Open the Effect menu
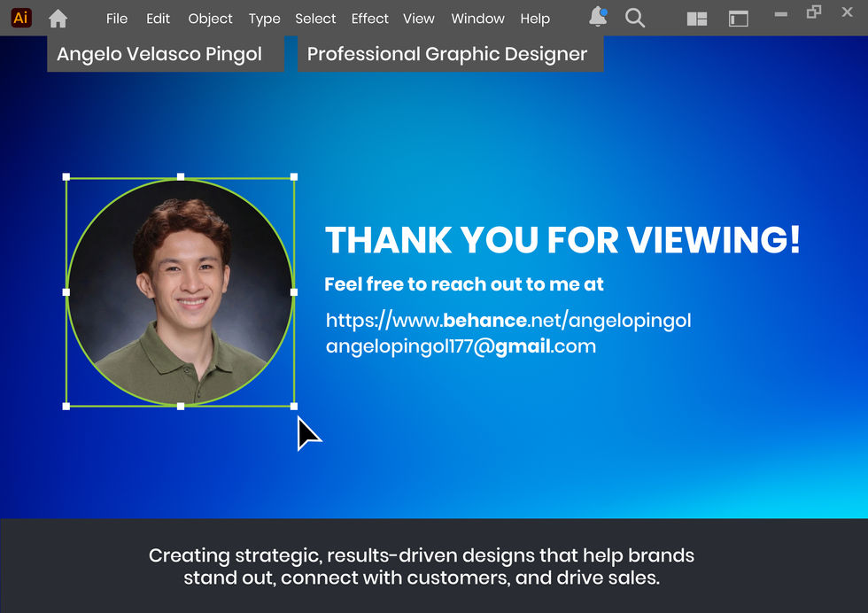Image resolution: width=868 pixels, height=613 pixels. 370,19
